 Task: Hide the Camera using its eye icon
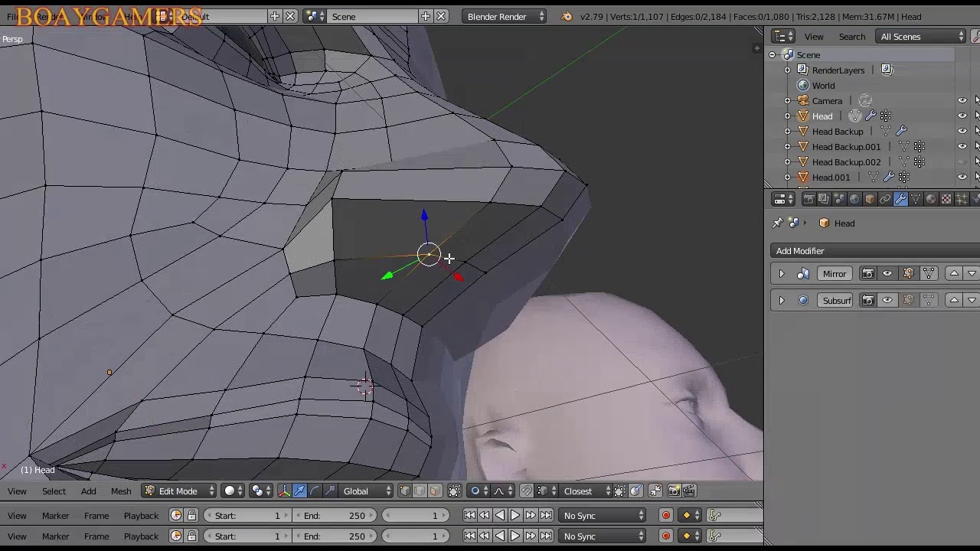[x=962, y=101]
